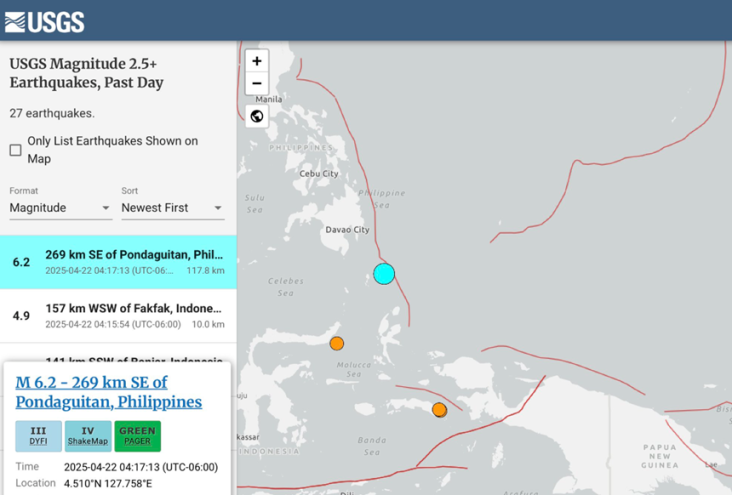Select the cyan earthquake marker on map

pyautogui.click(x=384, y=274)
